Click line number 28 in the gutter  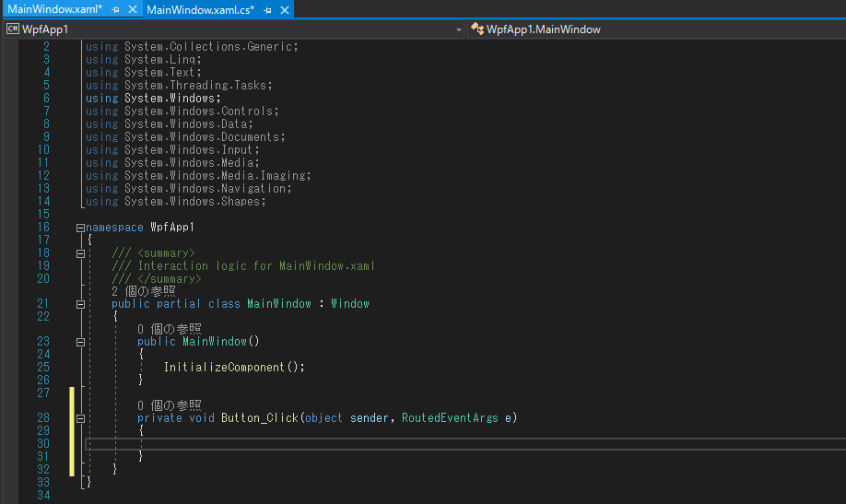[x=43, y=417]
